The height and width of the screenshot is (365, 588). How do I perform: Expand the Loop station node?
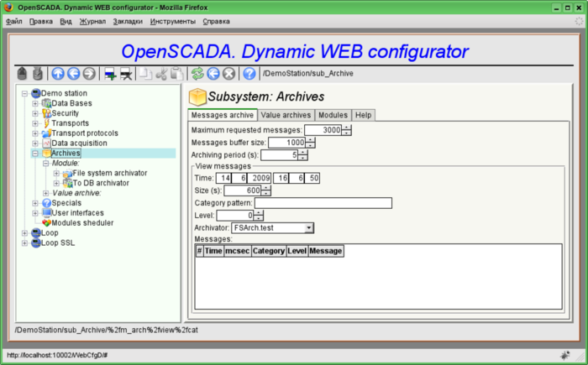pyautogui.click(x=24, y=233)
